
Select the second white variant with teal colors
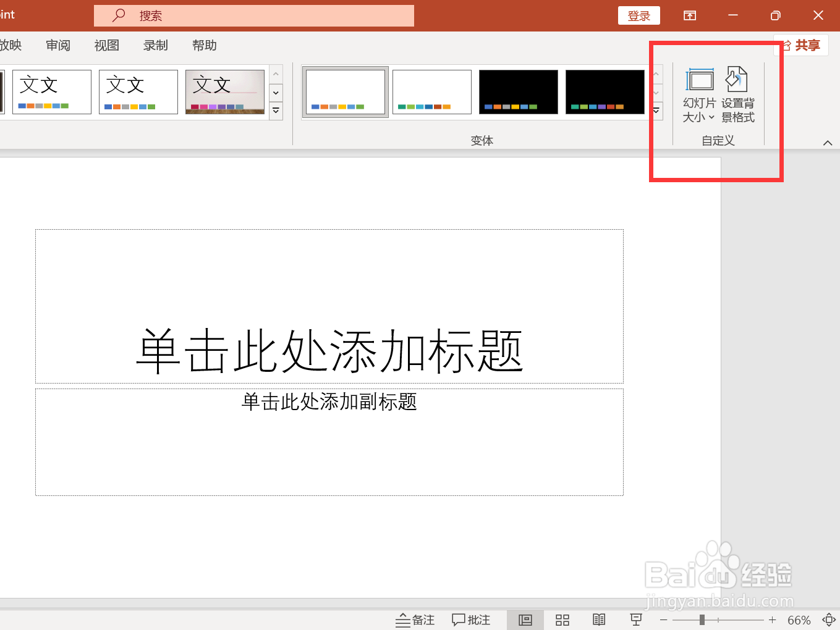click(x=432, y=92)
